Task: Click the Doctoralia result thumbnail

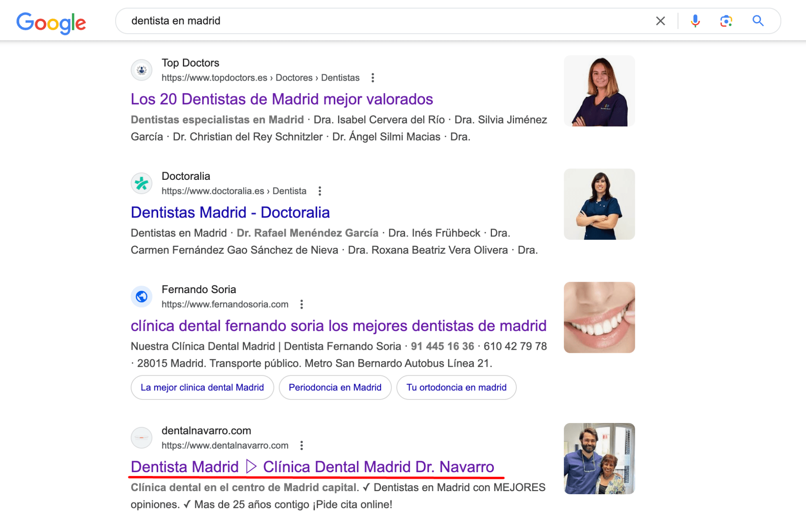Action: 599,204
